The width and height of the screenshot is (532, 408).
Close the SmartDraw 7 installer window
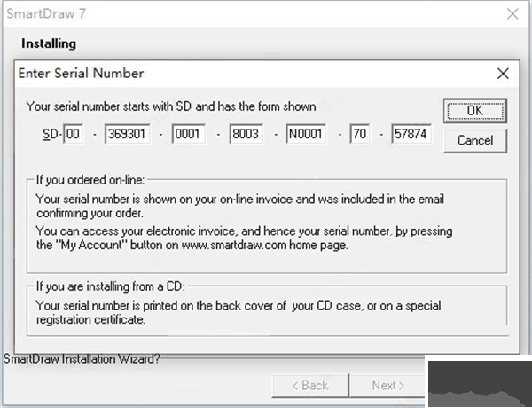click(x=512, y=14)
